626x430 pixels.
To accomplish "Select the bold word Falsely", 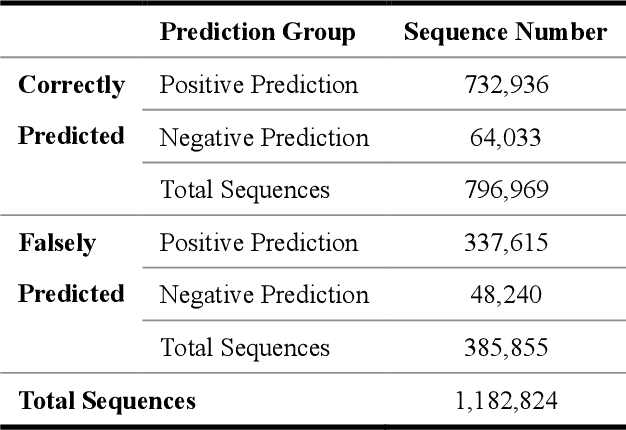I will [56, 243].
